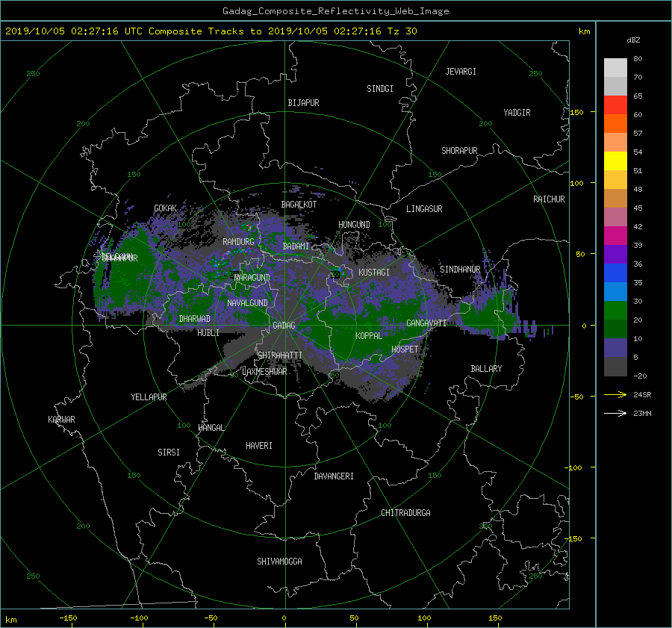Select the purple 36-39 dBZ legend swatch

615,255
